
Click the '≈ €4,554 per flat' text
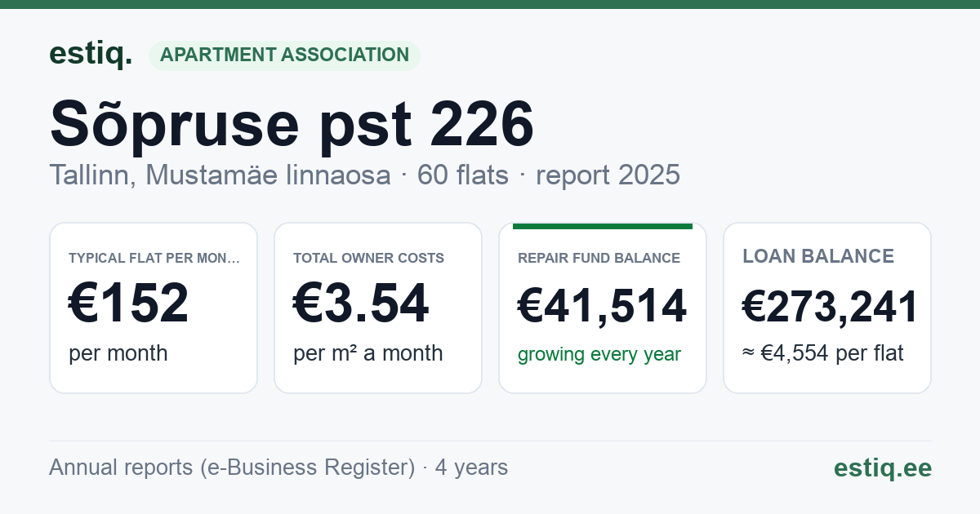[x=823, y=354]
